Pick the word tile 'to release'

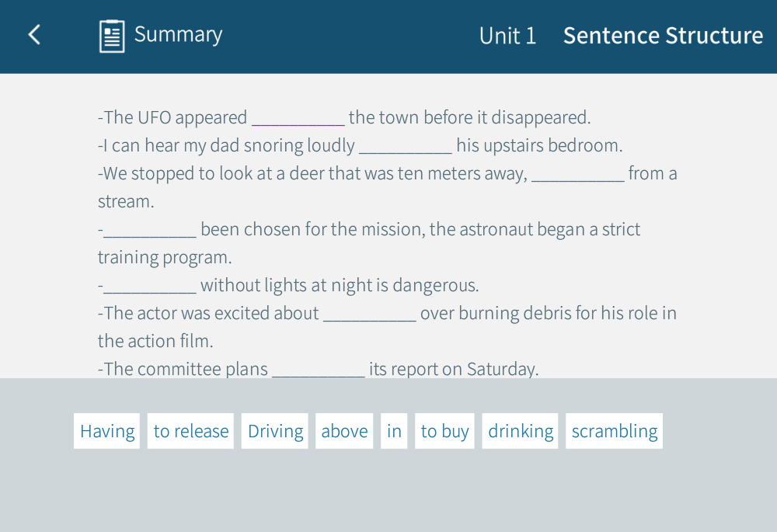tap(191, 431)
